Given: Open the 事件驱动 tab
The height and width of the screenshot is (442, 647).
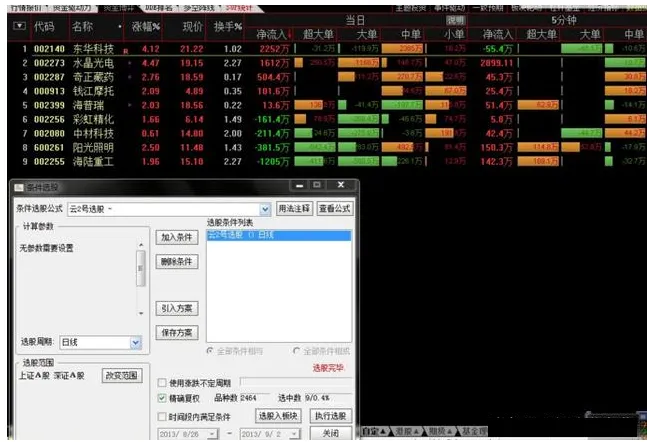Looking at the screenshot, I should (449, 8).
